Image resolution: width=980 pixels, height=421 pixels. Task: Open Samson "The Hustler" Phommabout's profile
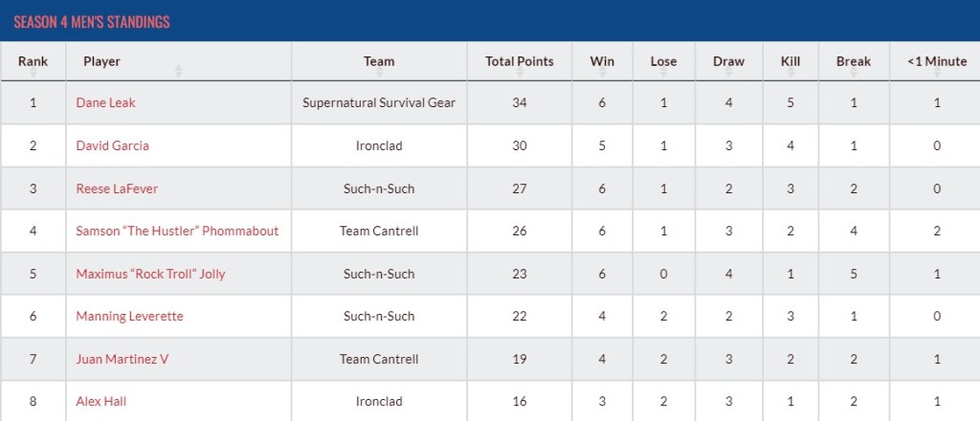click(x=177, y=231)
